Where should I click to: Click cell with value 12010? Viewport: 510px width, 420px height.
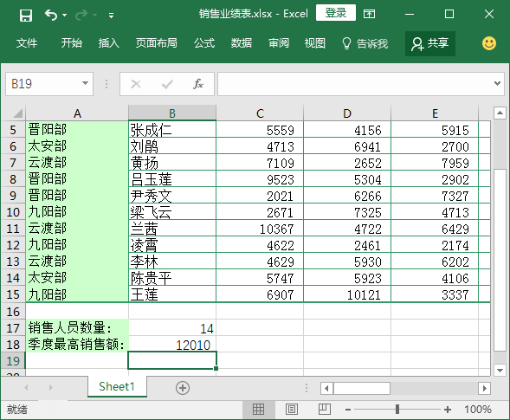point(172,344)
